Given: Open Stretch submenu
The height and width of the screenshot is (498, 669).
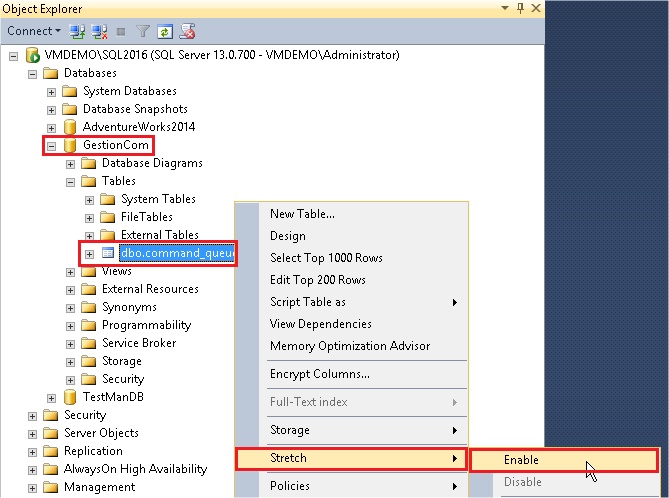Looking at the screenshot, I should point(351,458).
